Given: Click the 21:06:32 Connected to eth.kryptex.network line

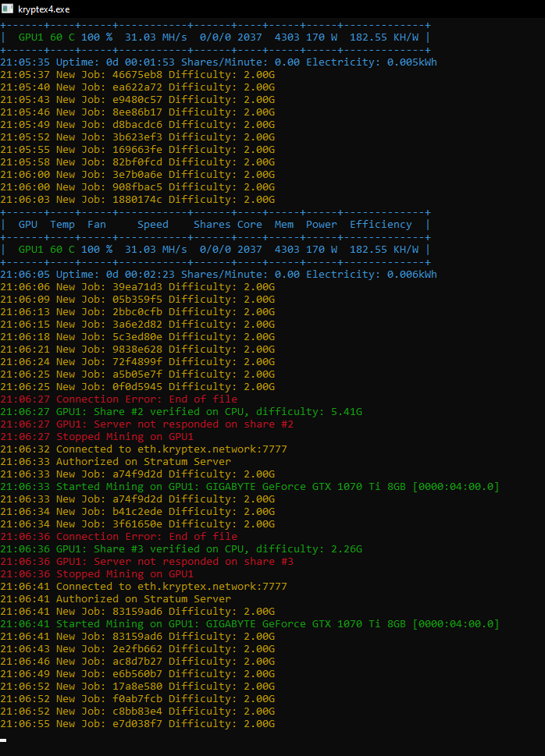Looking at the screenshot, I should pyautogui.click(x=144, y=449).
